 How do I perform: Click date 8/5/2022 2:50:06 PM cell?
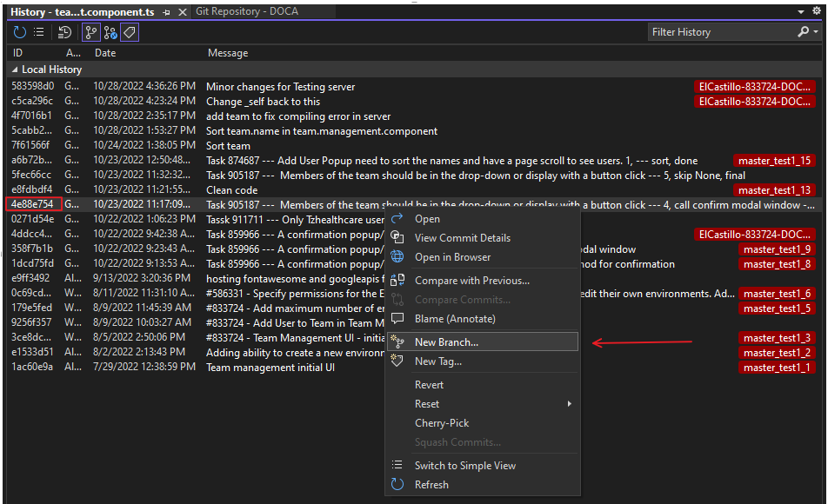tap(139, 337)
